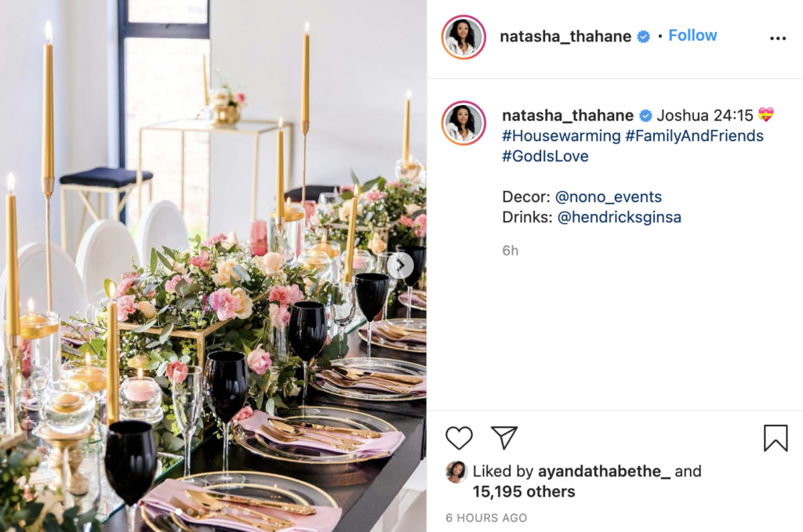Click the 6 HOURS AGO timestamp
Screen dimensions: 803x532
point(486,518)
